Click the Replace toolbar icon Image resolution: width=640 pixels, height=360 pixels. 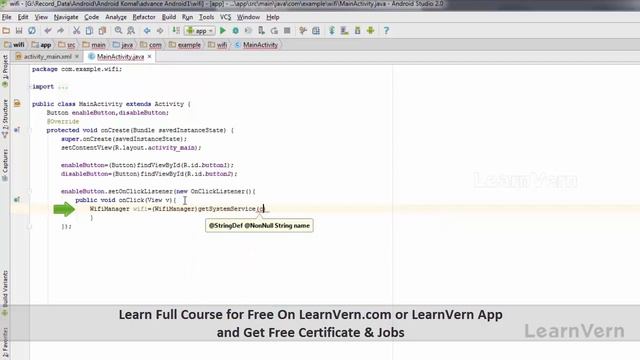(x=131, y=31)
